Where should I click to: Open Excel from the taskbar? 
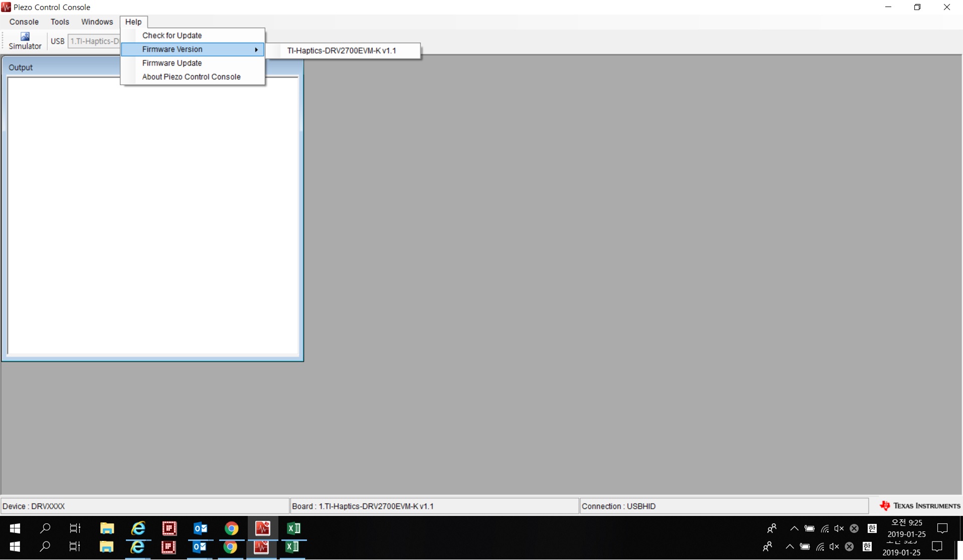click(293, 528)
